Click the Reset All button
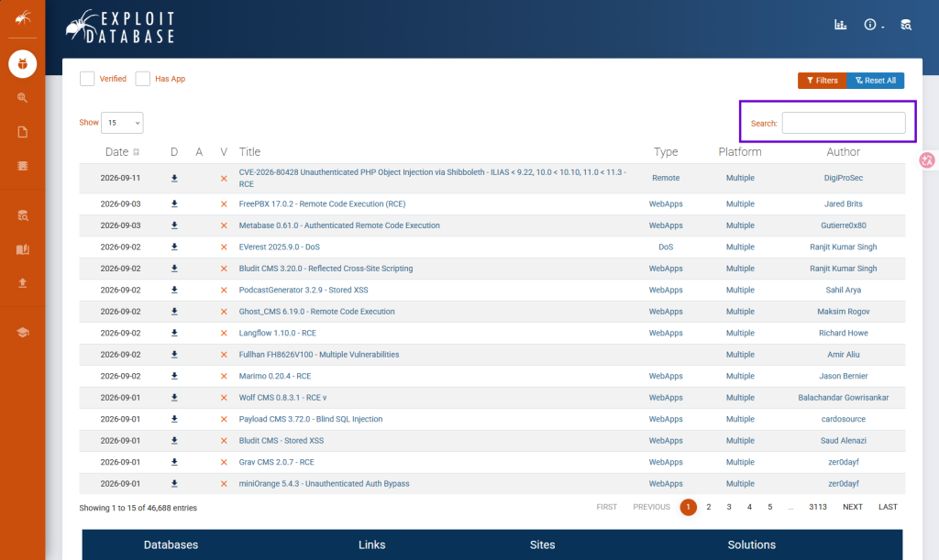939x560 pixels. click(x=876, y=81)
